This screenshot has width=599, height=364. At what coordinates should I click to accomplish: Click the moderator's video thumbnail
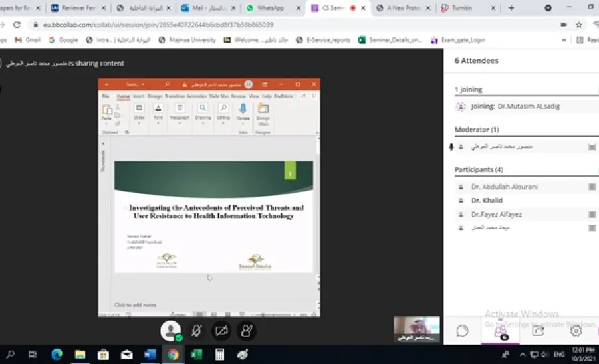[417, 329]
